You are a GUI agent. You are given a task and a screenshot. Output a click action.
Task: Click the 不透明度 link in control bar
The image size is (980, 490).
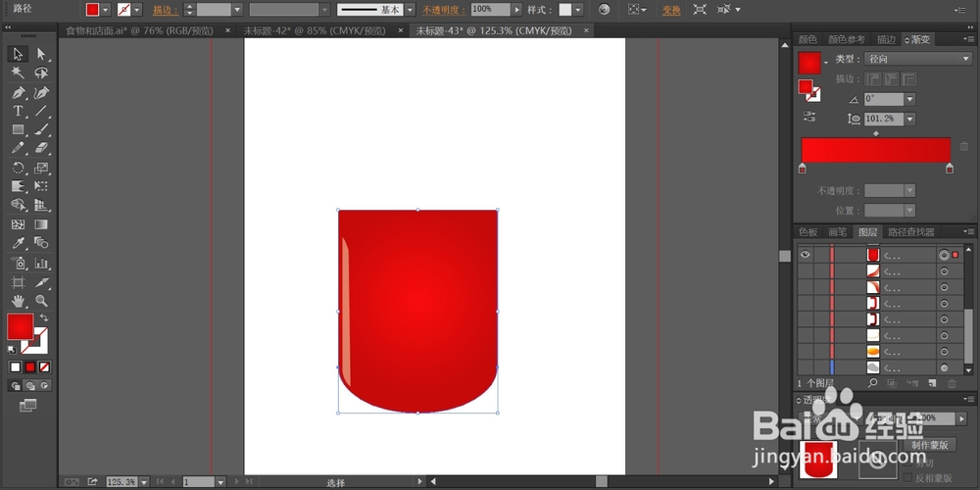(444, 10)
